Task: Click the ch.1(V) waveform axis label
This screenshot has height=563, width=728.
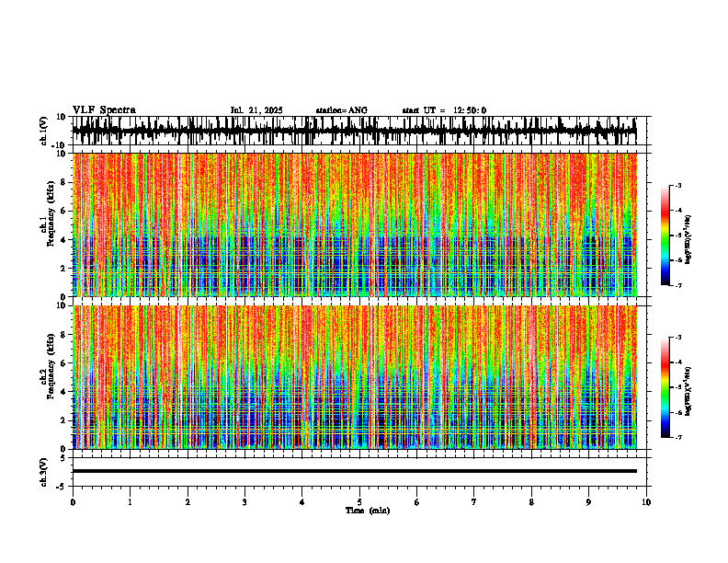Action: [x=44, y=131]
